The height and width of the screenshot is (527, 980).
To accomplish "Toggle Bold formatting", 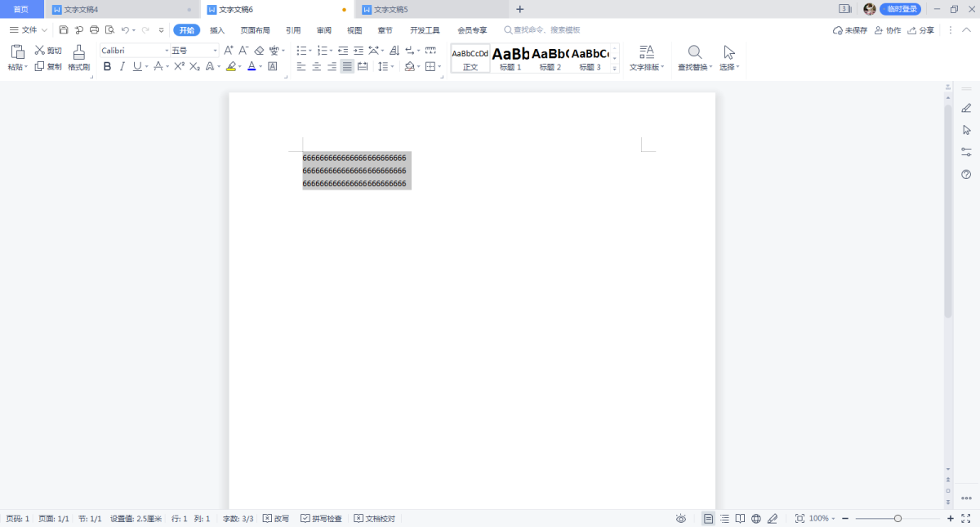I will [107, 67].
